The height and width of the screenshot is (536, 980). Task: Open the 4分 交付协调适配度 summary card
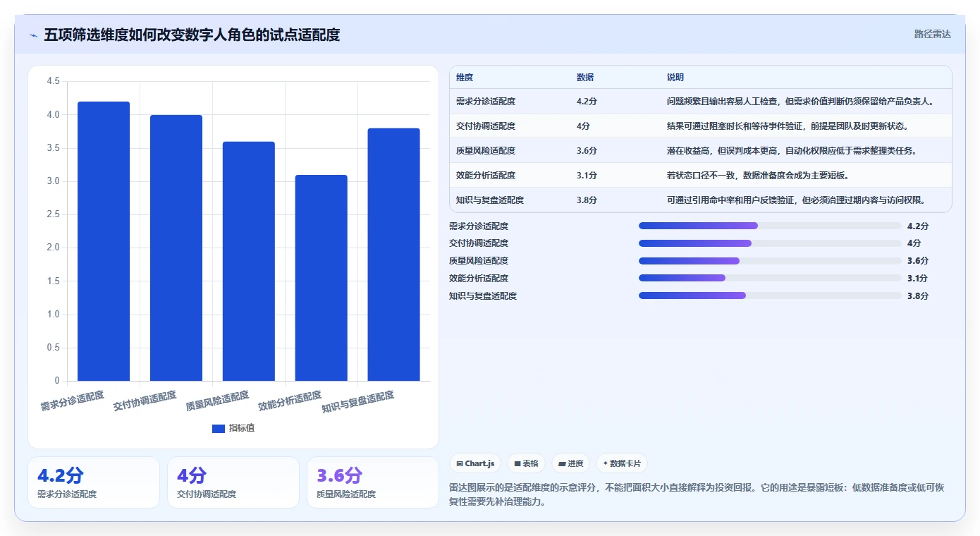tap(233, 482)
